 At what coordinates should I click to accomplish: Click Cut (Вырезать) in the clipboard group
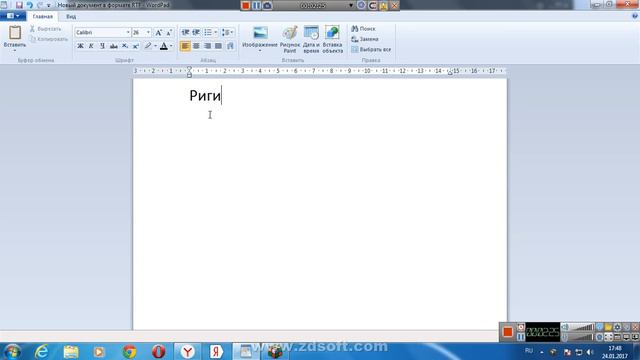tap(45, 29)
